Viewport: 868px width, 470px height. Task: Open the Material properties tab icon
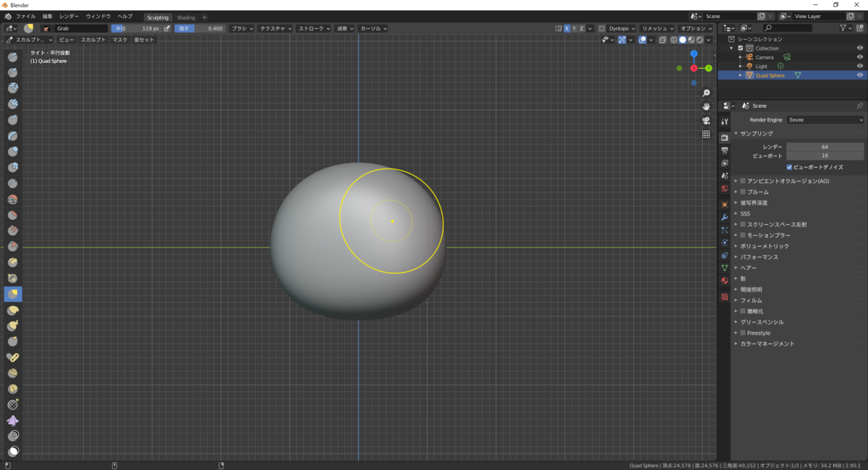pos(724,281)
